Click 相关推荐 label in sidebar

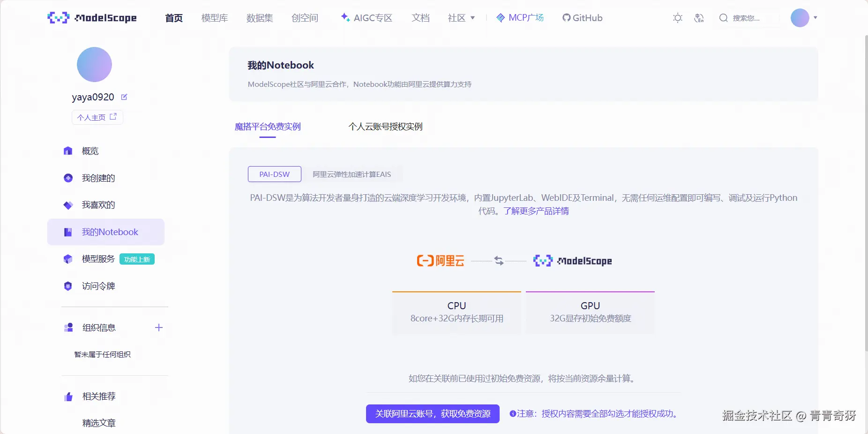coord(99,396)
